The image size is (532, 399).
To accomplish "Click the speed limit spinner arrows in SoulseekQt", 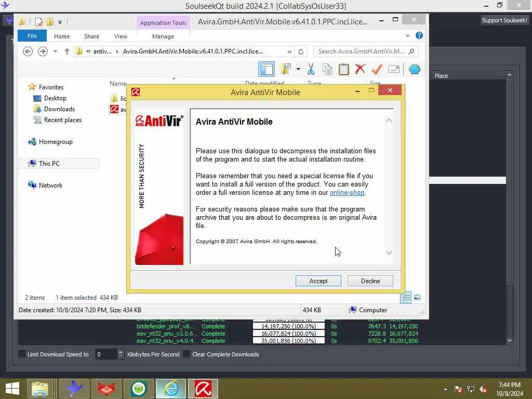I will pyautogui.click(x=121, y=354).
